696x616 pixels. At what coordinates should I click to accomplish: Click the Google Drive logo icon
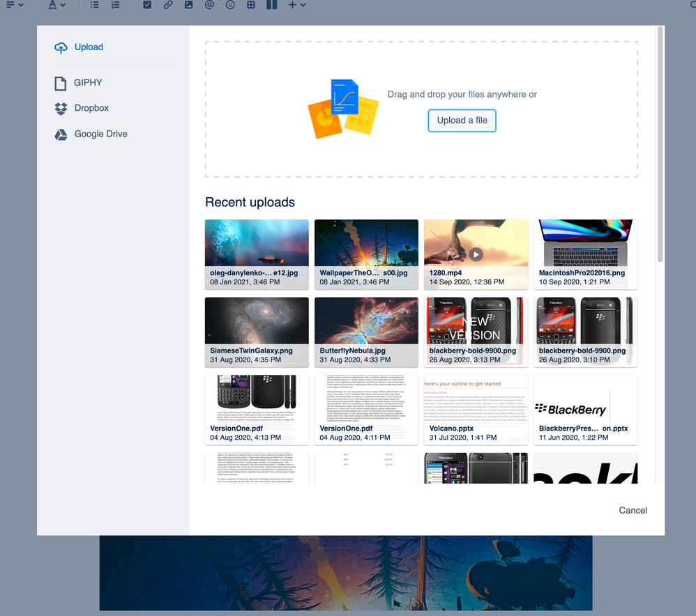(x=61, y=134)
